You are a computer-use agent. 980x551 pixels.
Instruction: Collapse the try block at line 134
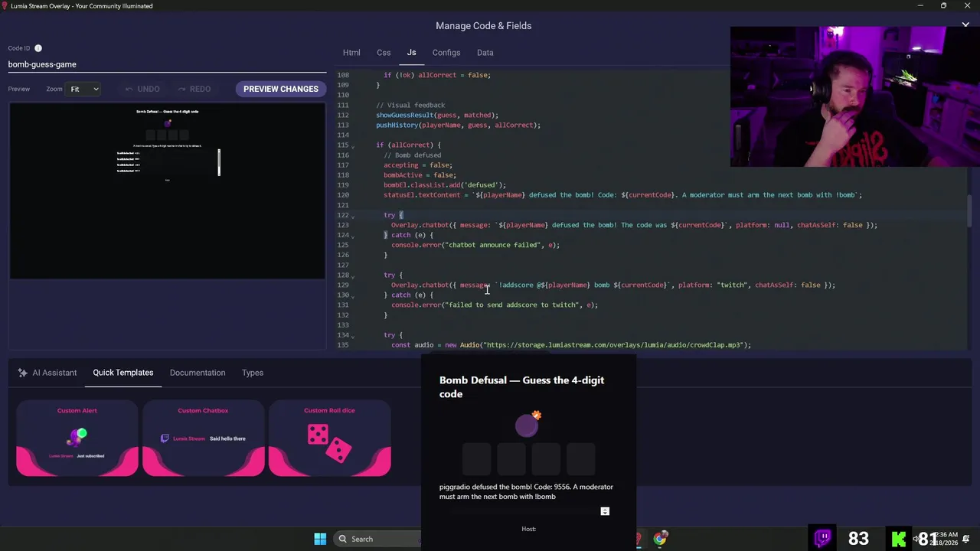[353, 335]
